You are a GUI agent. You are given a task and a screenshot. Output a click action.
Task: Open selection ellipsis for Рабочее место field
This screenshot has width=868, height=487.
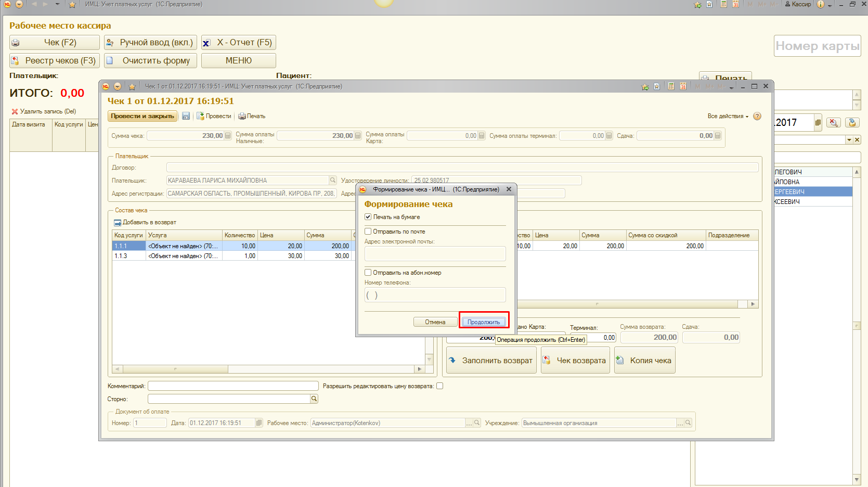pos(469,423)
